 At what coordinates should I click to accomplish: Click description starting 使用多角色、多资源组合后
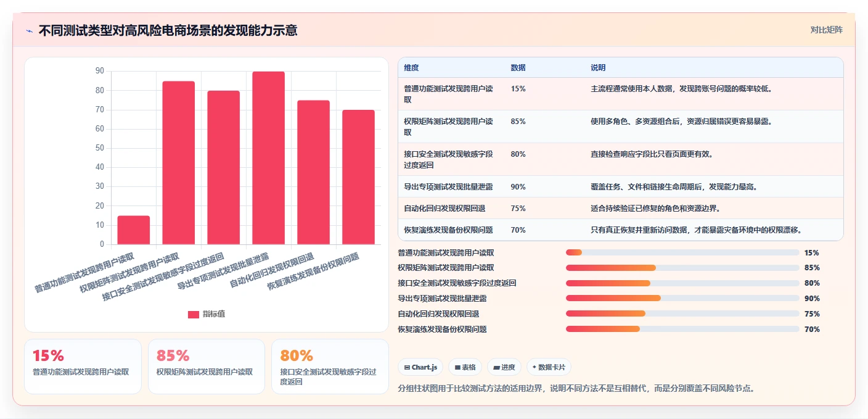[x=681, y=122]
